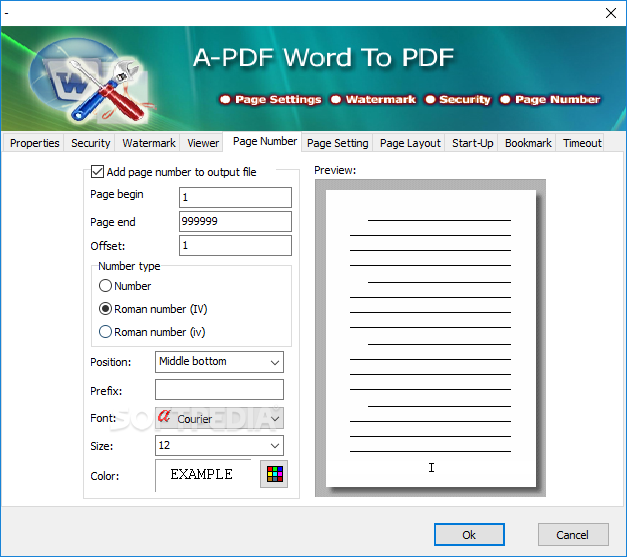Open the Timeout tab
This screenshot has height=557, width=627.
pos(582,143)
